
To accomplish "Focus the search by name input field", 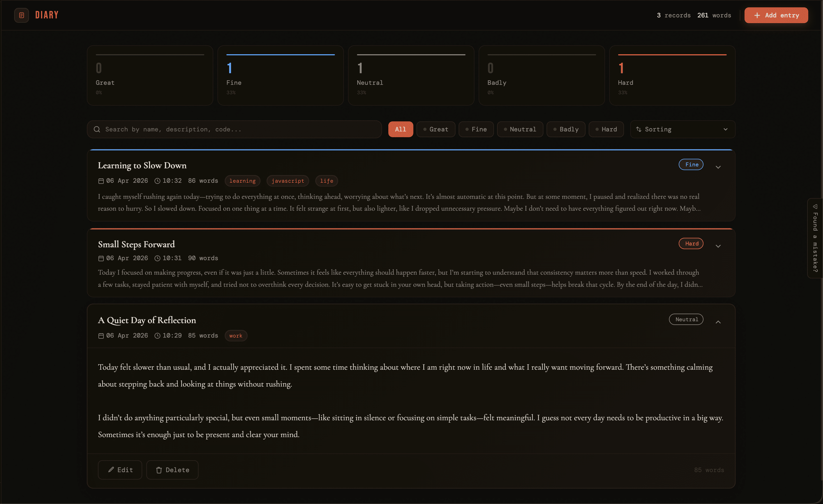I will [235, 129].
